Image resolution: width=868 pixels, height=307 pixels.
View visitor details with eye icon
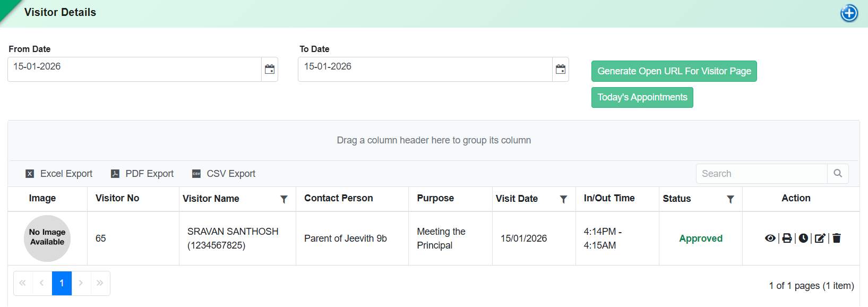coord(770,238)
